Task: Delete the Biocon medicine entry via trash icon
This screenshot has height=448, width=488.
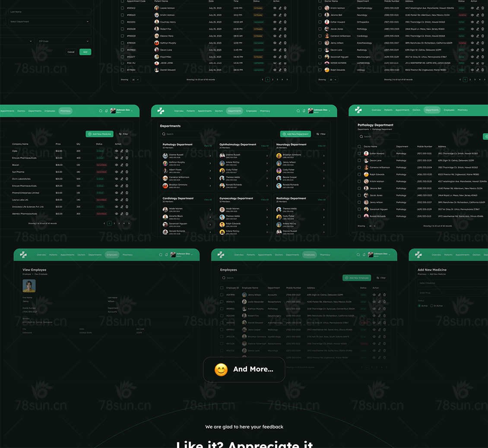Action: point(127,165)
